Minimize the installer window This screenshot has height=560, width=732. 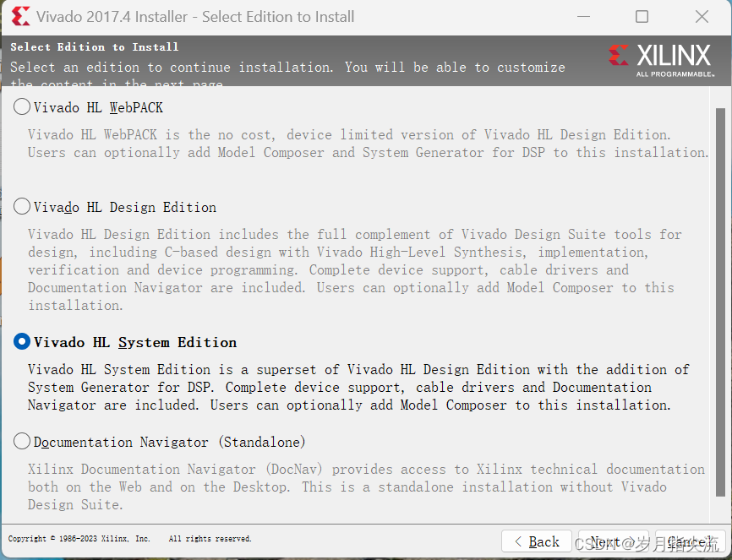583,17
